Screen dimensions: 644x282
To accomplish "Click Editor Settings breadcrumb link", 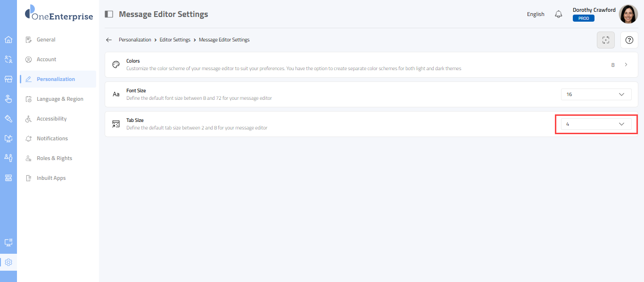I will tap(175, 40).
